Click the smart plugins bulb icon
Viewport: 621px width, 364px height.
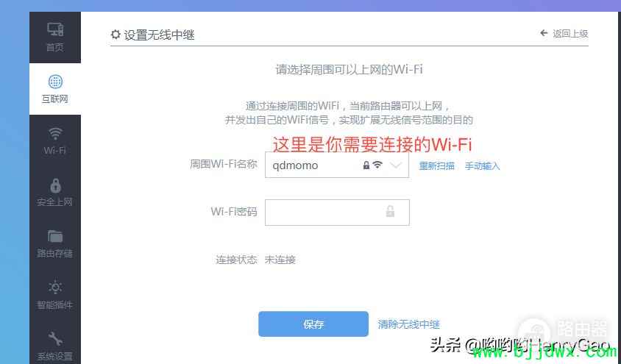coord(55,288)
